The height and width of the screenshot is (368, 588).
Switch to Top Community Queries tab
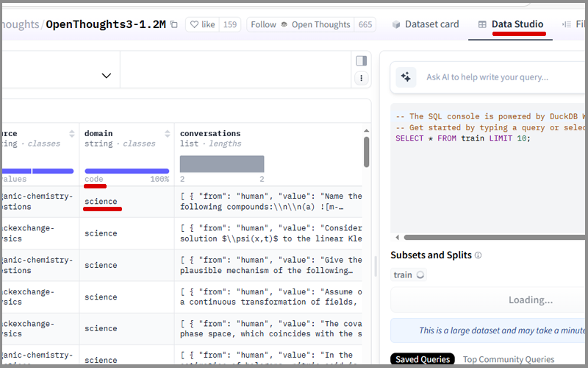coord(509,359)
